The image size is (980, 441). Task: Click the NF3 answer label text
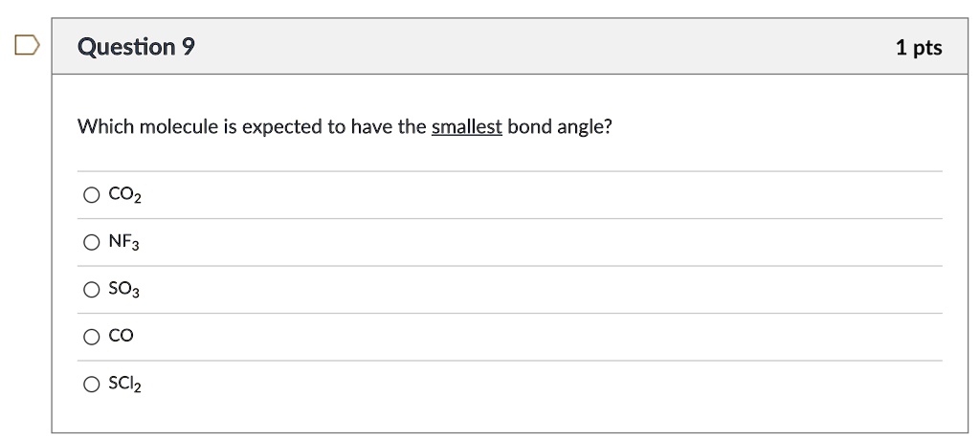124,243
